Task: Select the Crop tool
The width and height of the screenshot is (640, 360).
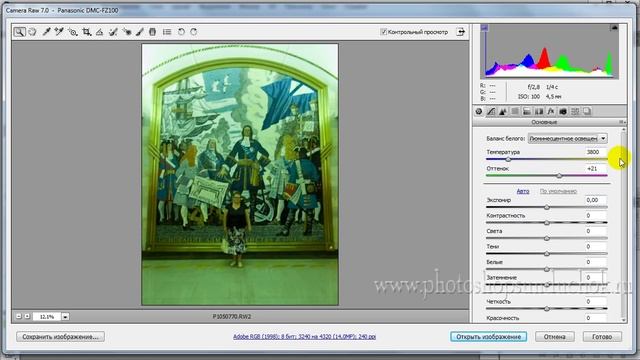Action: pyautogui.click(x=87, y=32)
